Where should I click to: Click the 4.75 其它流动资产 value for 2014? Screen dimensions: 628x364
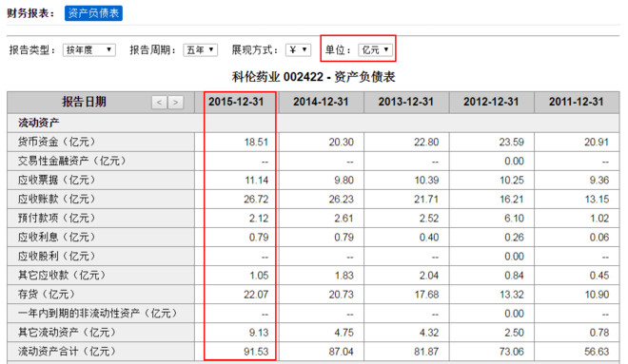click(x=344, y=333)
